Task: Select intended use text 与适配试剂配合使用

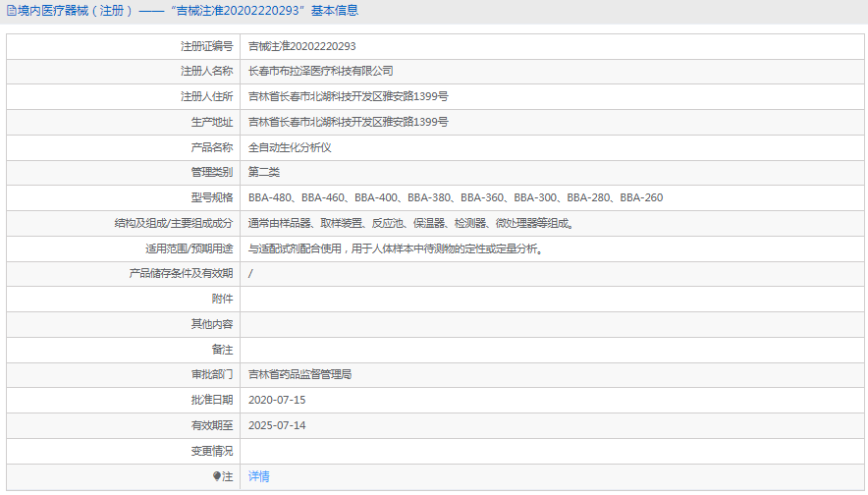Action: [397, 248]
